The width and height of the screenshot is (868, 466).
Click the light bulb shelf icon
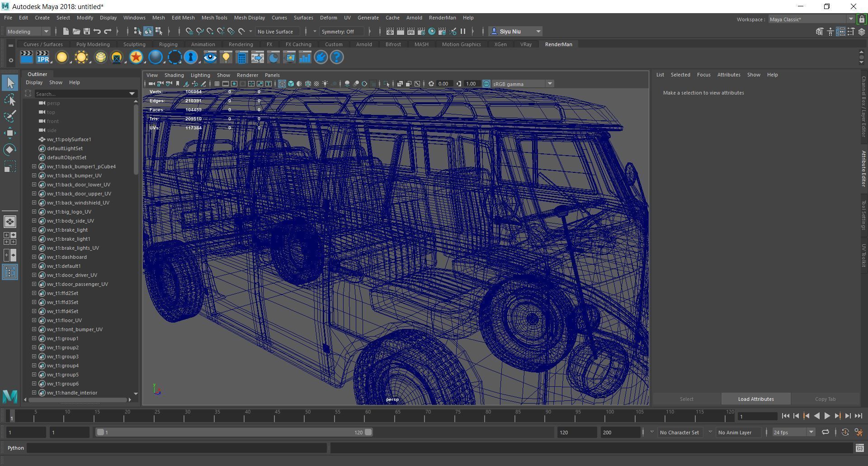click(x=226, y=57)
